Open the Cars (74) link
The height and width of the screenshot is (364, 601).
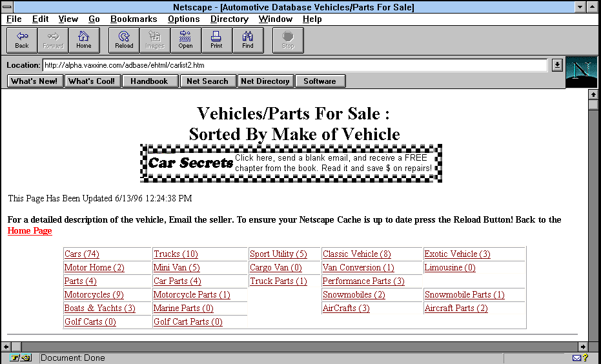coord(81,254)
